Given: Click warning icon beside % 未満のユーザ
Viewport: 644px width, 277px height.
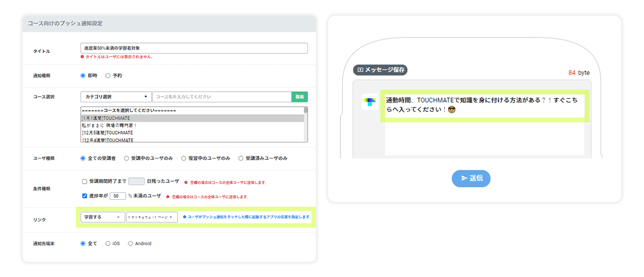Looking at the screenshot, I should (168, 196).
